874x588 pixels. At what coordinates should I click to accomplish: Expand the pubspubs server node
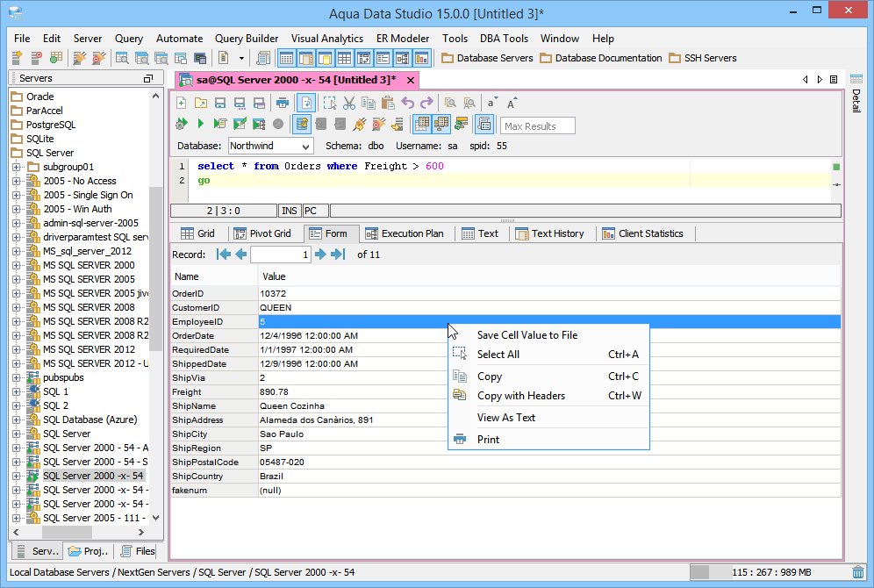click(x=16, y=377)
